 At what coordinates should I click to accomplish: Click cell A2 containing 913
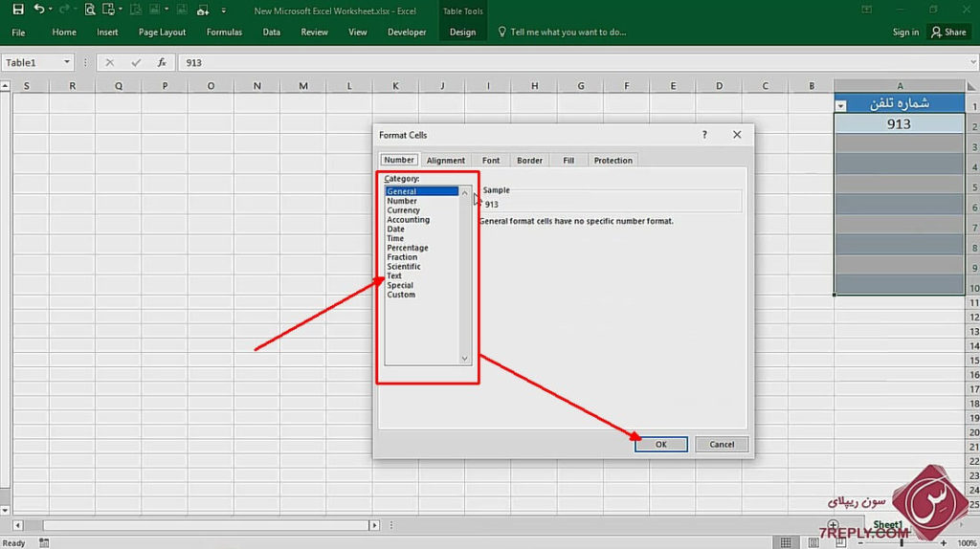point(899,123)
